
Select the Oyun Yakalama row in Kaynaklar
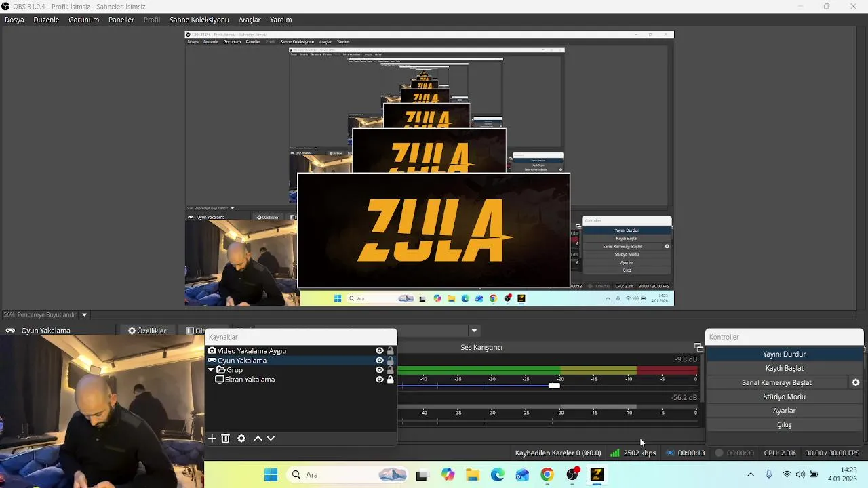point(300,361)
